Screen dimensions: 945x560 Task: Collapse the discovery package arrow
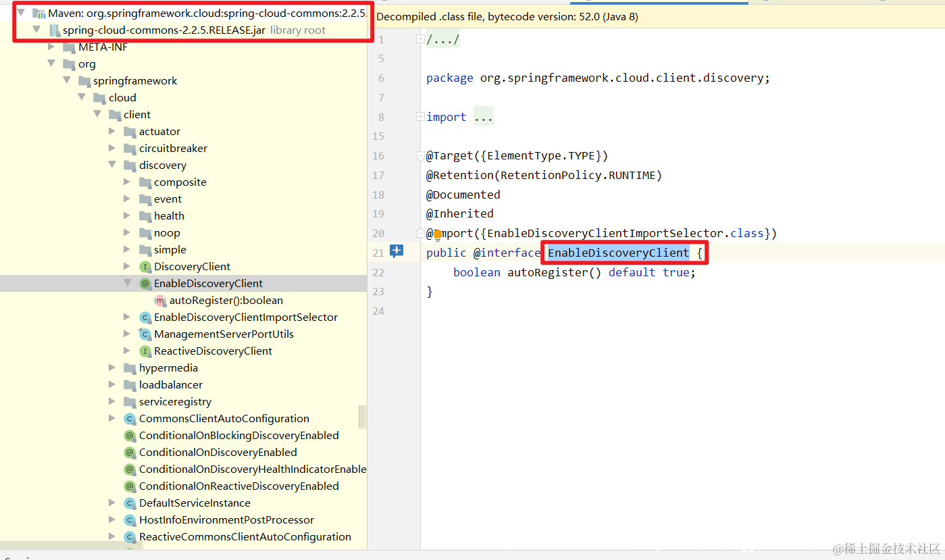112,165
